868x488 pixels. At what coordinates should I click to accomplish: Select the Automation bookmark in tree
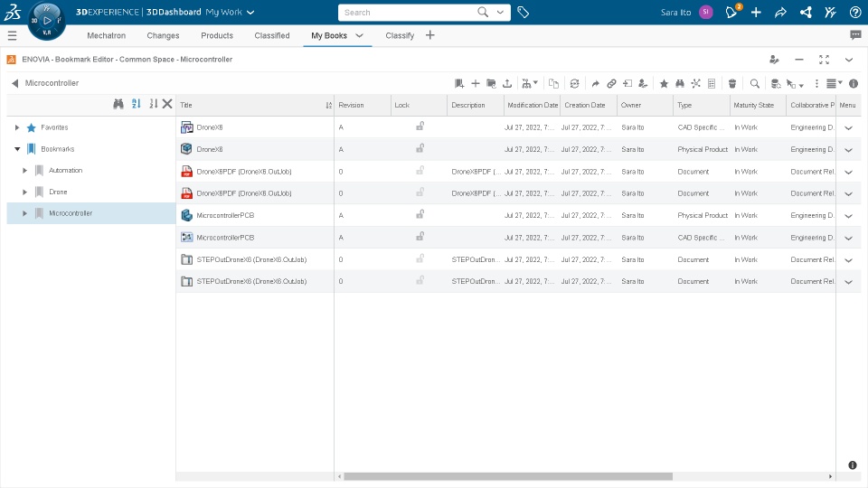[x=65, y=171]
